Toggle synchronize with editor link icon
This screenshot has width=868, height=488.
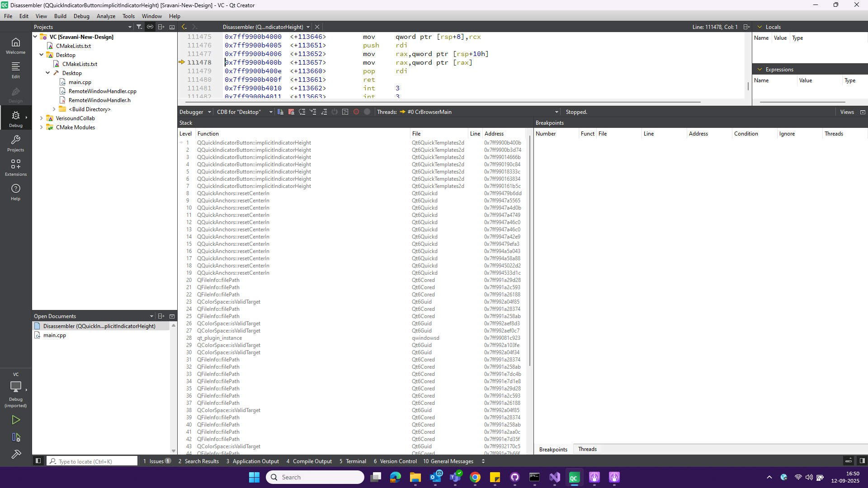pos(150,27)
